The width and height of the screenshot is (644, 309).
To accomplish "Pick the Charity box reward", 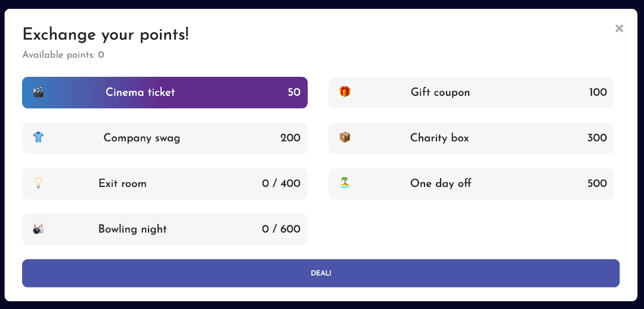I will pos(471,138).
